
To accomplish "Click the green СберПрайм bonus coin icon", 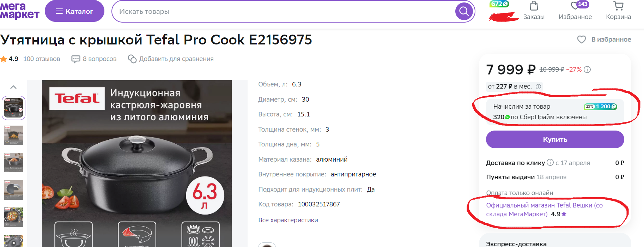I will point(508,117).
